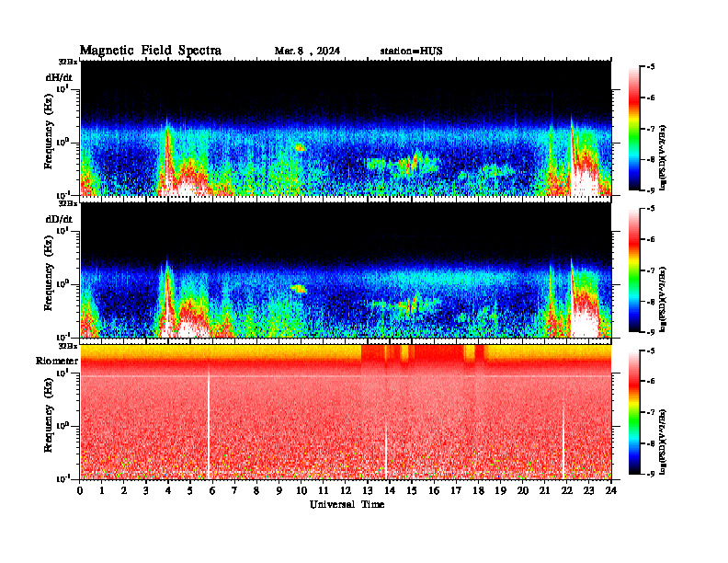Screen dimensions: 728x563
Task: Click the white vertical spike near hour 22 in Riometer
Action: click(563, 442)
